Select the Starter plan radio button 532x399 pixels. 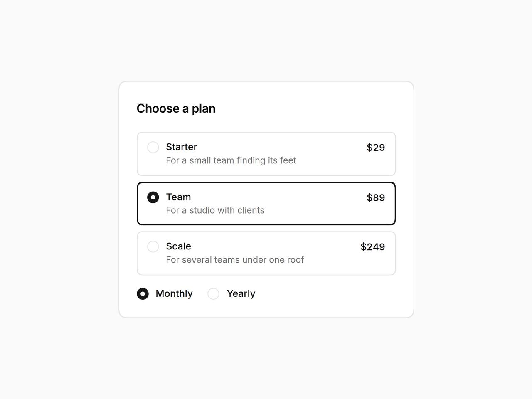click(153, 147)
